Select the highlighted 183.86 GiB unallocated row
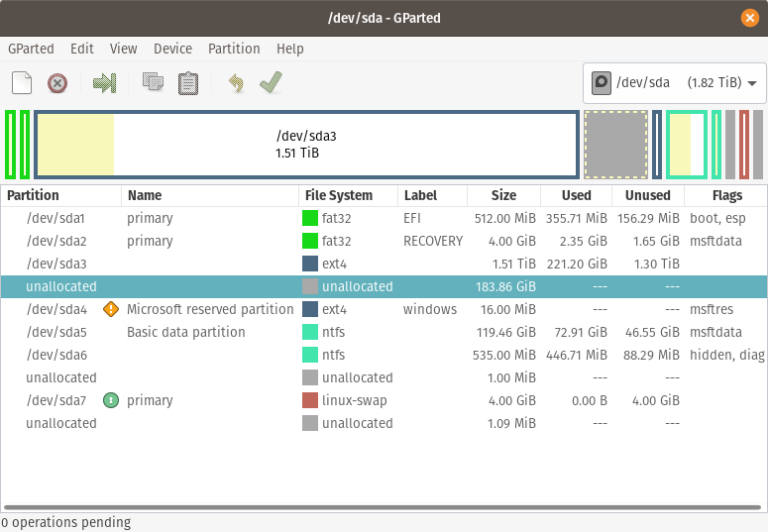This screenshot has width=768, height=532. point(384,286)
